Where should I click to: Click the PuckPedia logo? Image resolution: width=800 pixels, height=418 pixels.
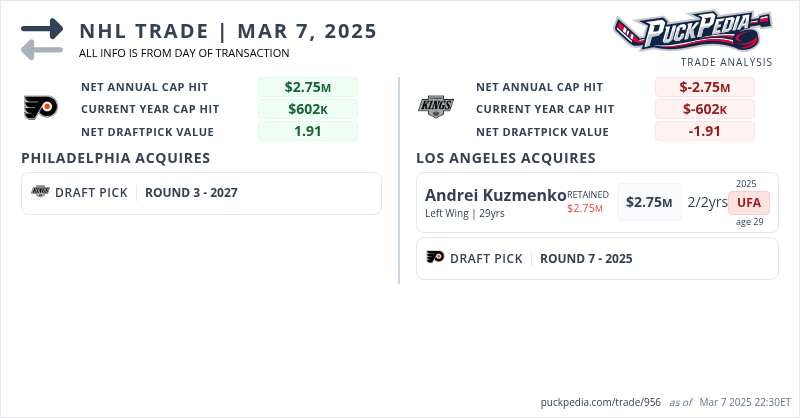coord(692,30)
